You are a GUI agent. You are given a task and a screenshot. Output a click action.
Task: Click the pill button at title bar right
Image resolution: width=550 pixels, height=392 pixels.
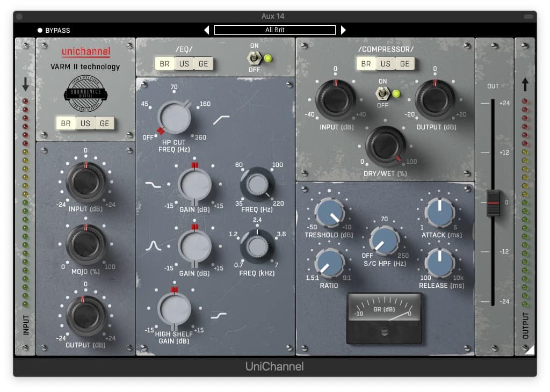(x=529, y=17)
